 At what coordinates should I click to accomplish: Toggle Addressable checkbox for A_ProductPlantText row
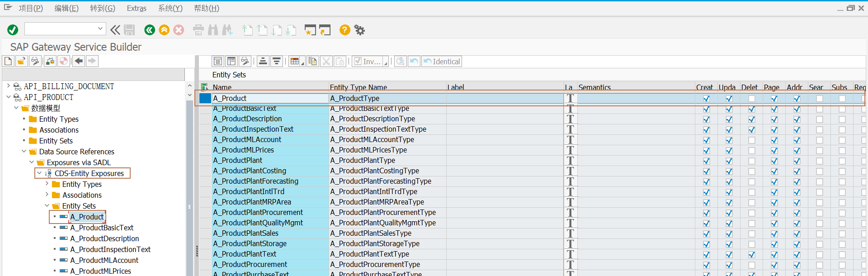(x=797, y=255)
